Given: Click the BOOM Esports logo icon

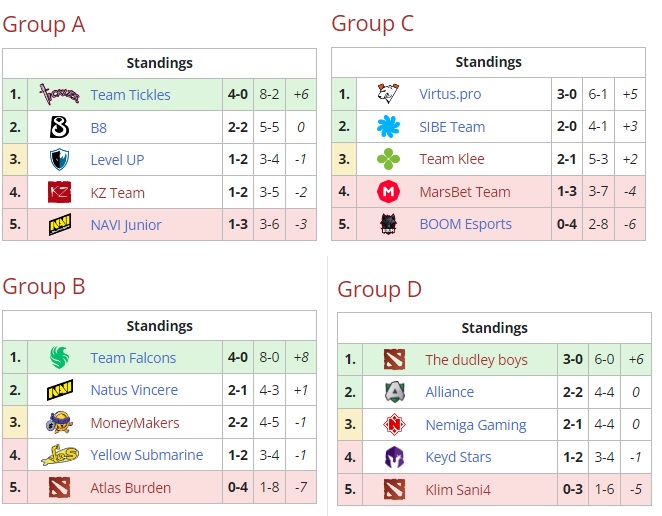Looking at the screenshot, I should [x=388, y=224].
